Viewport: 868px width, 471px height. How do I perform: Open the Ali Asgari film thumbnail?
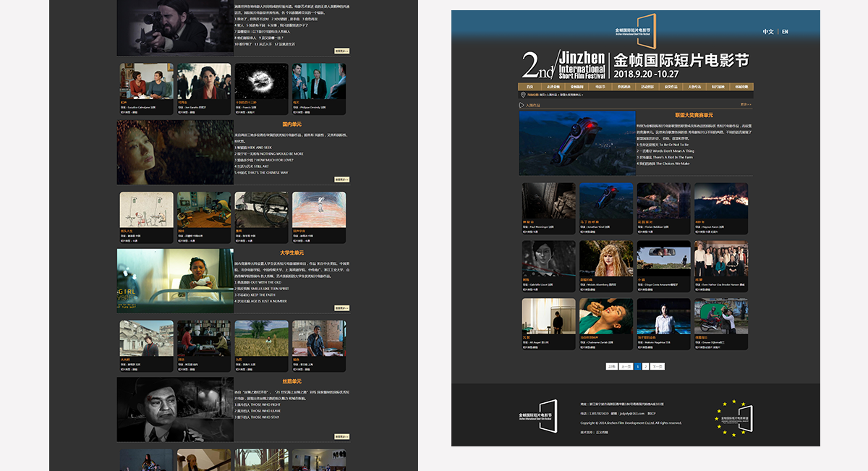tap(549, 318)
